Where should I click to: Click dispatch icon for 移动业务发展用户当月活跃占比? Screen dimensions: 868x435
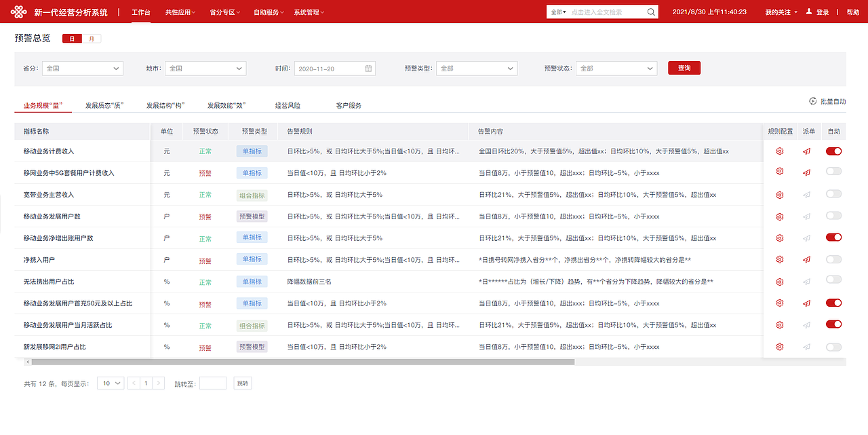[x=806, y=325]
